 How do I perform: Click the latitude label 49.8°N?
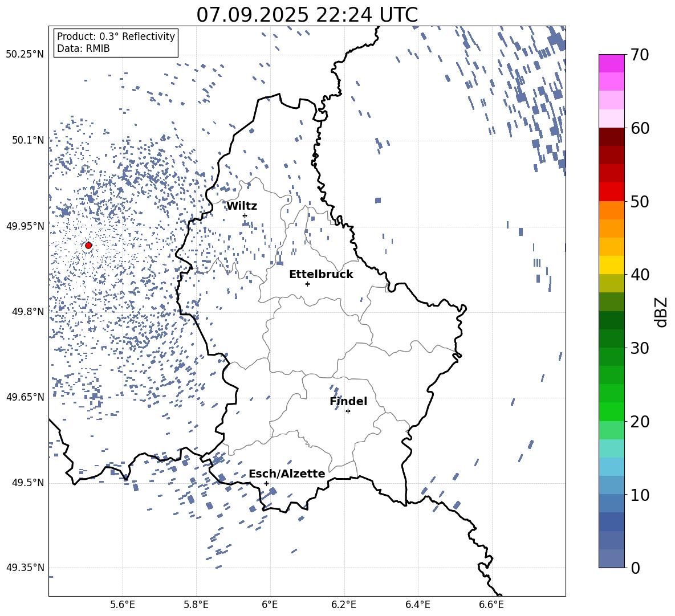pyautogui.click(x=29, y=312)
